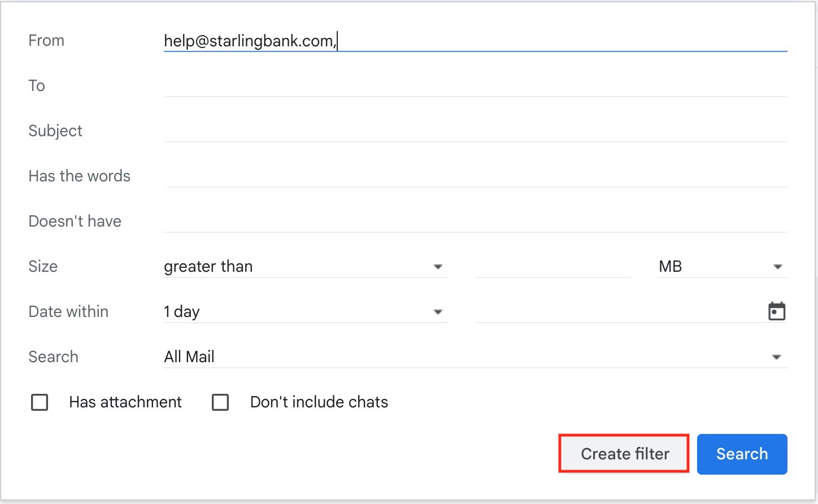Enable the Don't include chats checkbox
This screenshot has width=818, height=504.
(x=220, y=402)
